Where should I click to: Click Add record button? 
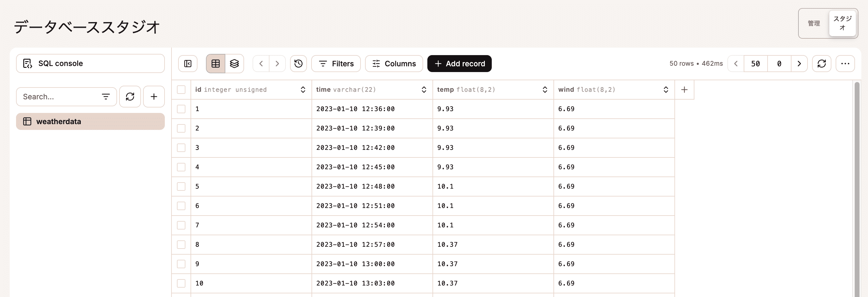[459, 64]
